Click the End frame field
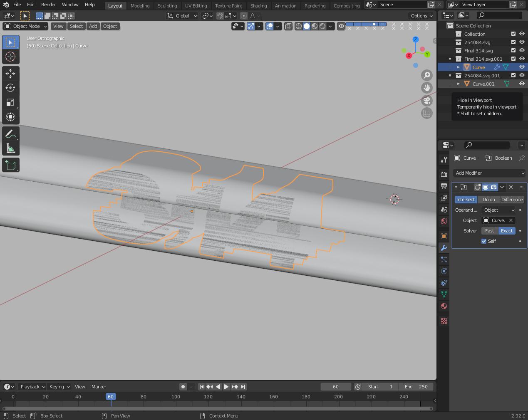 tap(416, 387)
